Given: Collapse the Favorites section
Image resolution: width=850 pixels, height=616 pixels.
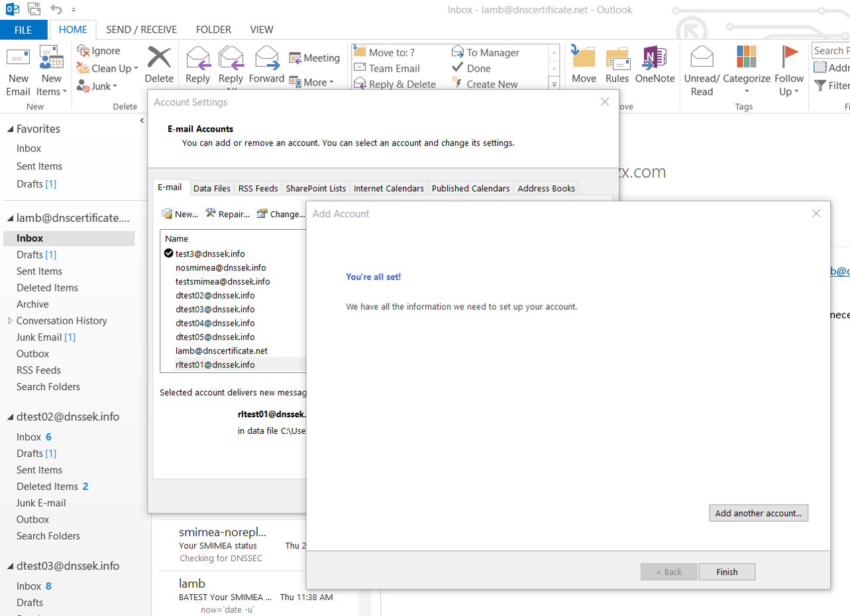Looking at the screenshot, I should pyautogui.click(x=10, y=129).
